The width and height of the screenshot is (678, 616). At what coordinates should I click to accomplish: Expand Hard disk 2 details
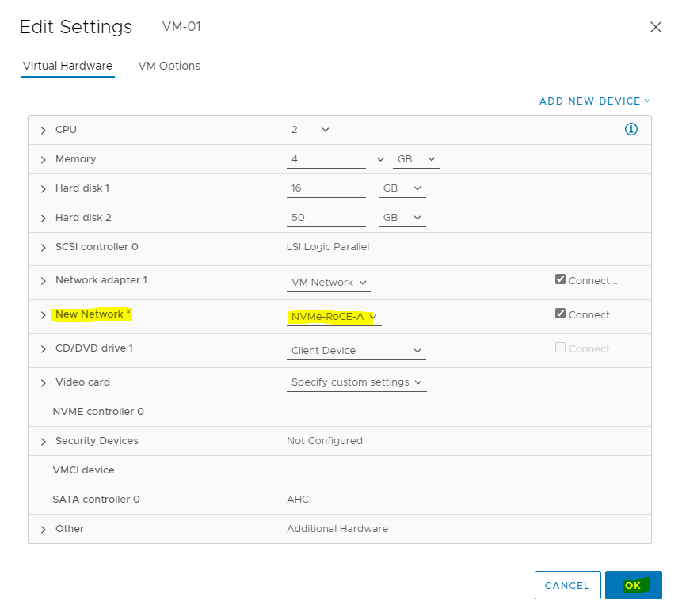[x=43, y=219]
